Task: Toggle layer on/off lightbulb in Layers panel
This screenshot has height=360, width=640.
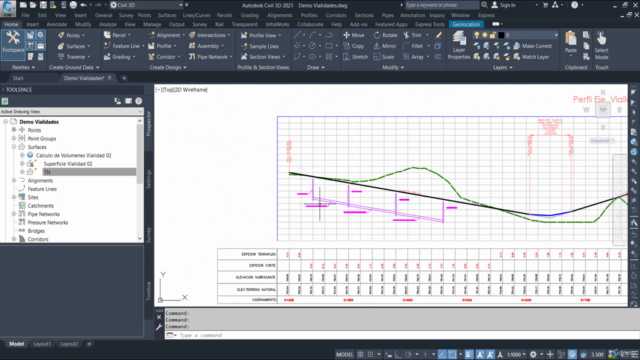Action: tap(477, 35)
